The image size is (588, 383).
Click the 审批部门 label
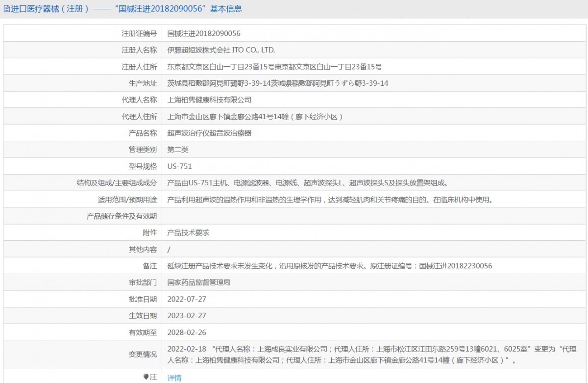(x=143, y=282)
